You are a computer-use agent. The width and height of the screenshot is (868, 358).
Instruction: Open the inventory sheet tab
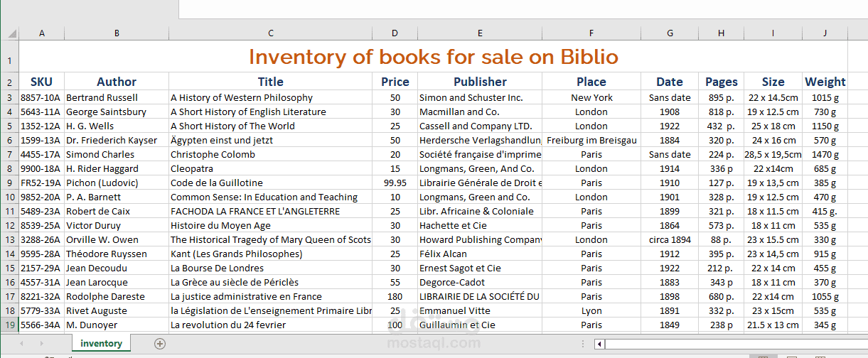(x=101, y=344)
